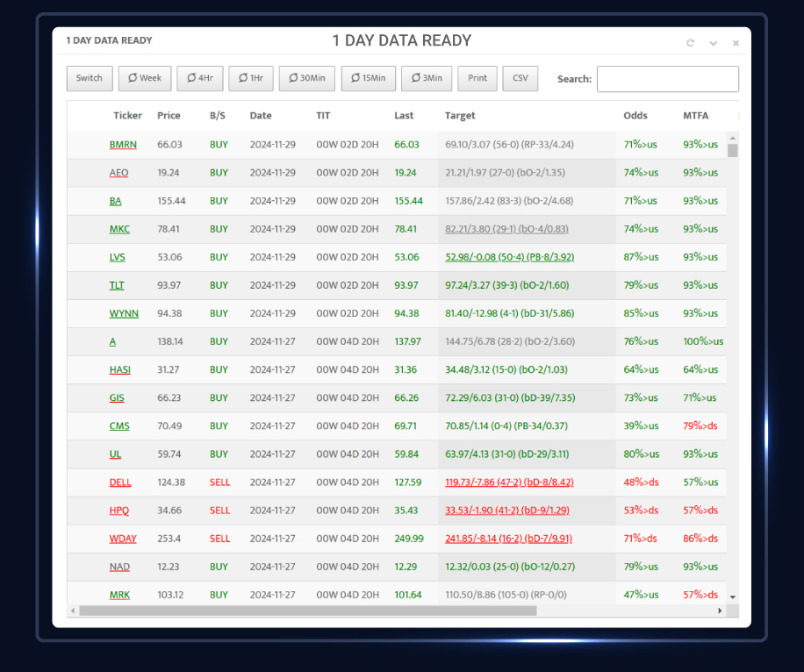Select GIS odds value 73%>us
This screenshot has height=672, width=804.
tap(641, 397)
